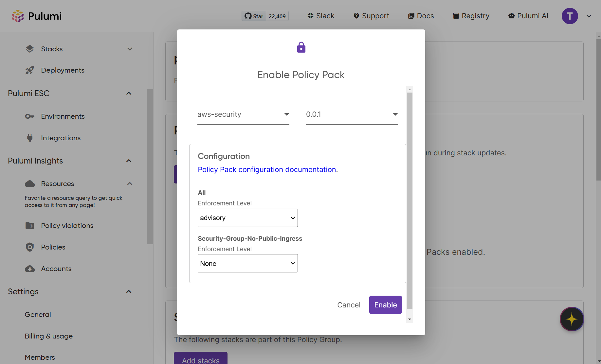
Task: Click the Policies shield icon
Action: coord(30,247)
